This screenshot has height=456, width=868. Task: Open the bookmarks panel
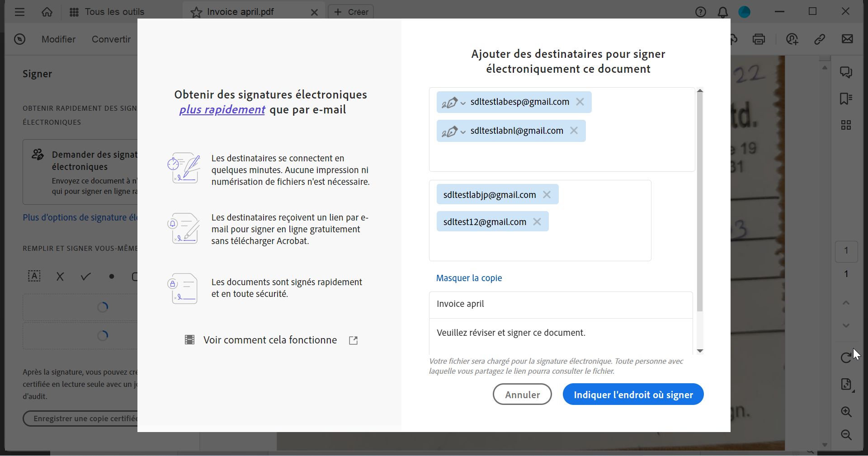[x=846, y=99]
